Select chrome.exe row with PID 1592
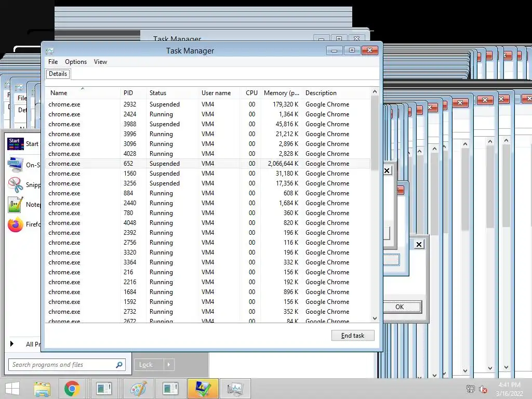 pos(208,302)
